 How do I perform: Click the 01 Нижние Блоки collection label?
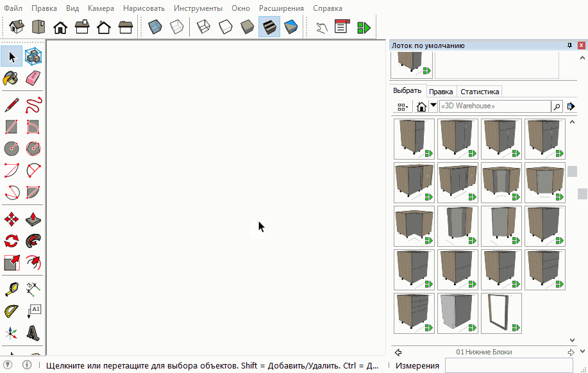484,352
